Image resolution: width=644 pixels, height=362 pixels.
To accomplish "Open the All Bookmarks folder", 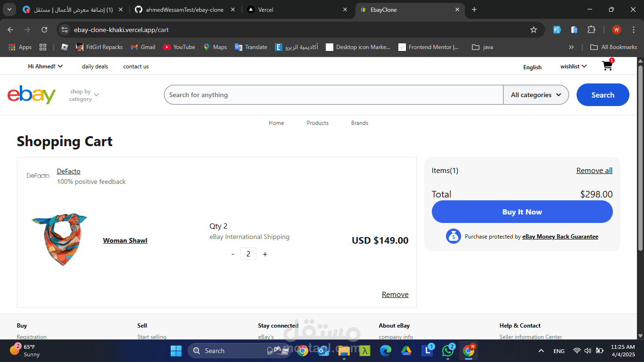I will 614,47.
